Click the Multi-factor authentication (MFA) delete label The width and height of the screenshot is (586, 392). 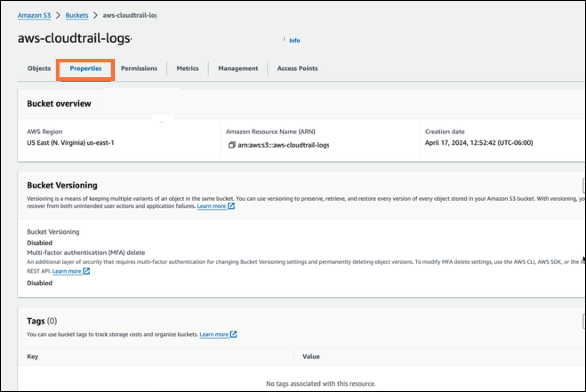(86, 253)
